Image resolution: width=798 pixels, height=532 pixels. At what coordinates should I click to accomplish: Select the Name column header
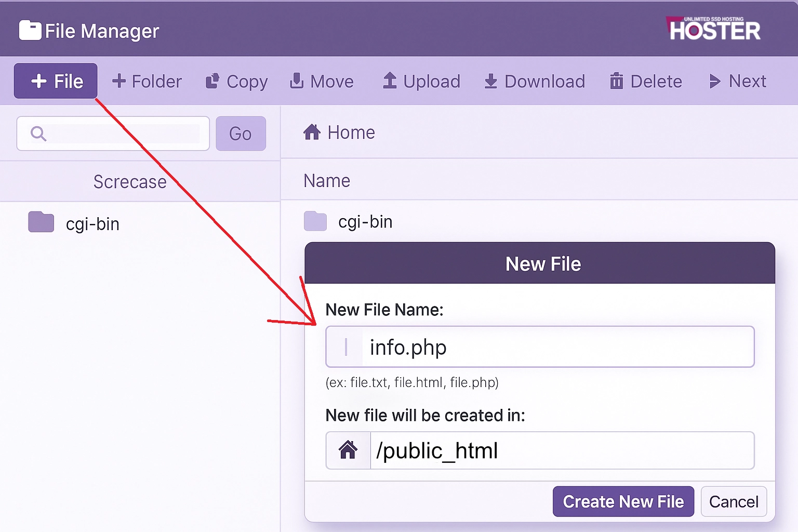click(x=326, y=180)
